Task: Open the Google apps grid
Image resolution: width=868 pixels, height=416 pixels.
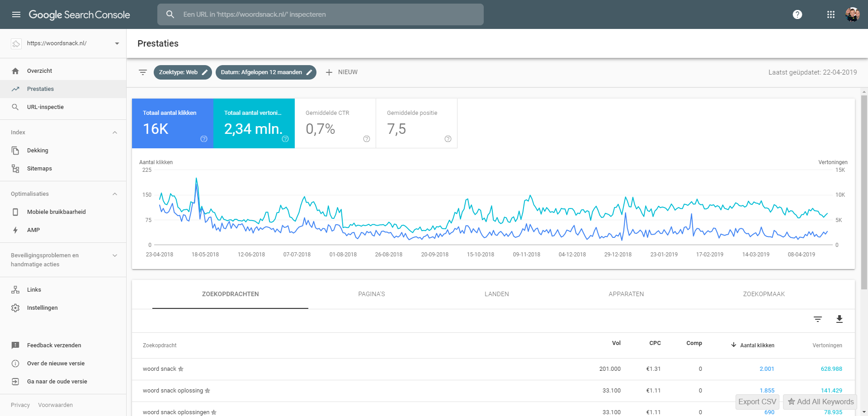Action: [x=831, y=14]
